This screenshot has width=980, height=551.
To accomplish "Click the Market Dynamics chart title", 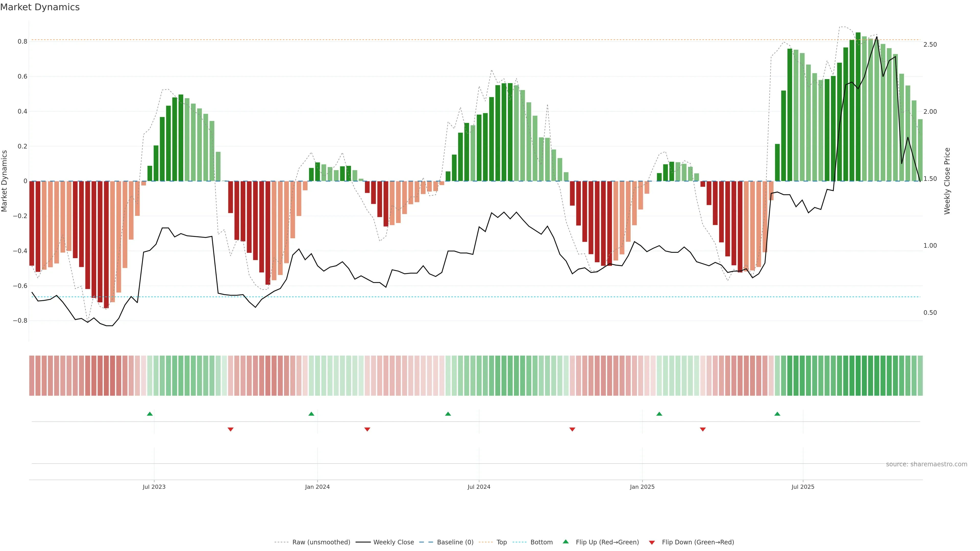I will [40, 7].
